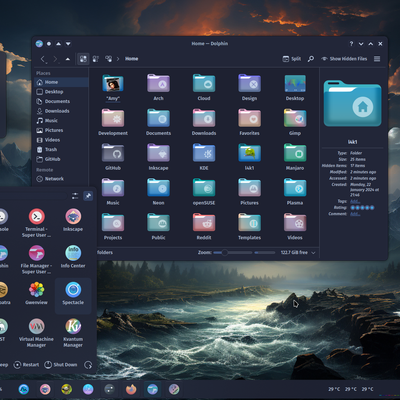Set the star rating in info panel

coord(362,207)
